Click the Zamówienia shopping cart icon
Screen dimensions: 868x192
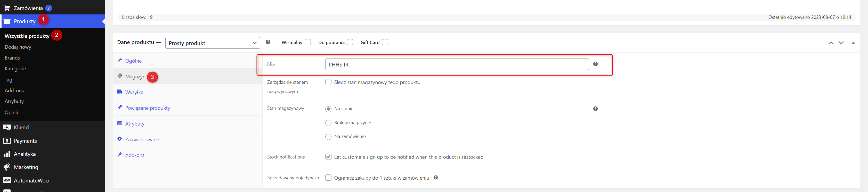(7, 8)
